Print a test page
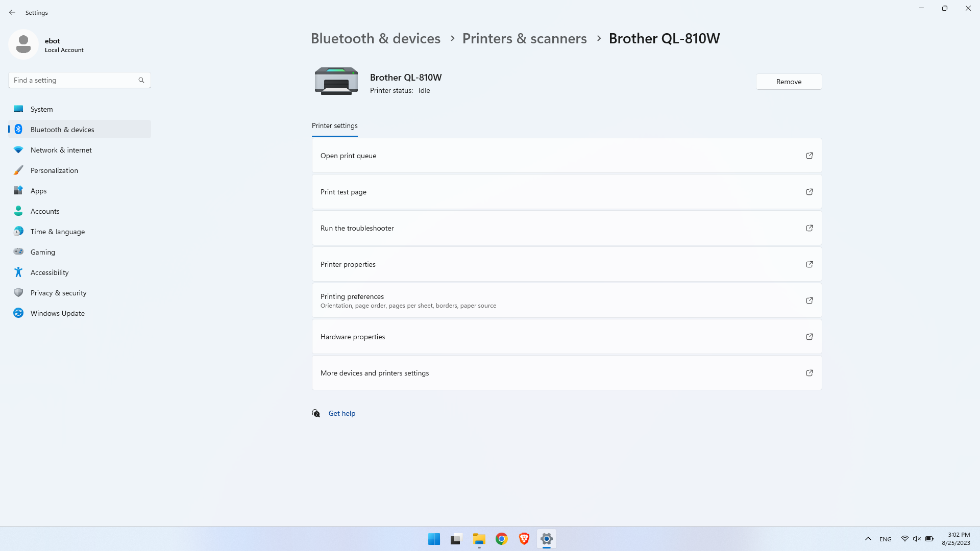Image resolution: width=980 pixels, height=551 pixels. 567,192
